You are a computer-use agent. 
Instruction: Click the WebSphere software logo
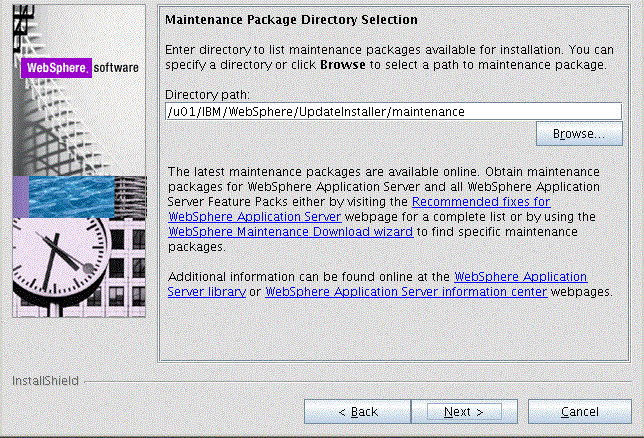point(80,68)
